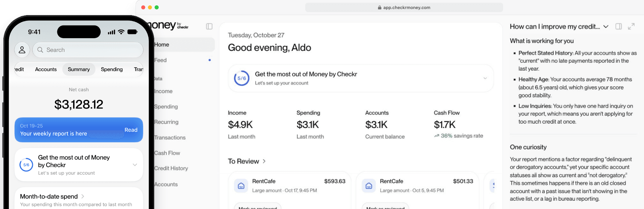Tap Read on the weekly report banner
The height and width of the screenshot is (209, 644).
tap(131, 130)
